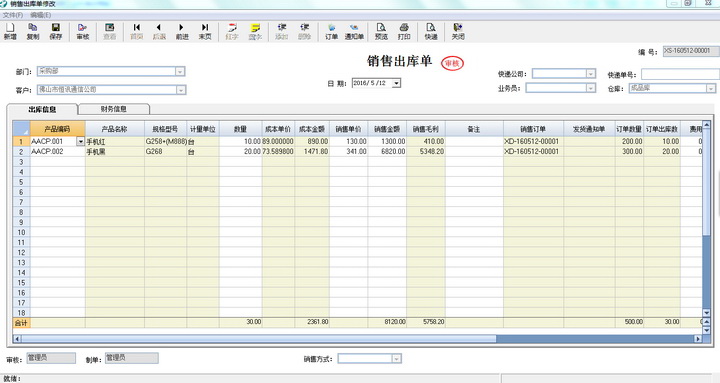This screenshot has height=383, width=720.
Task: Open the 通知单 toolbar icon
Action: coord(354,31)
